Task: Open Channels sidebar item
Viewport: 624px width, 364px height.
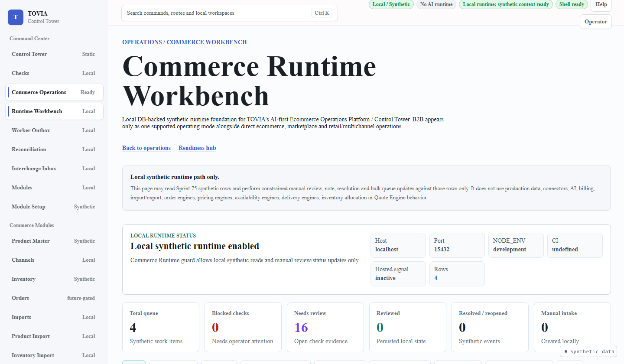Action: [x=54, y=260]
